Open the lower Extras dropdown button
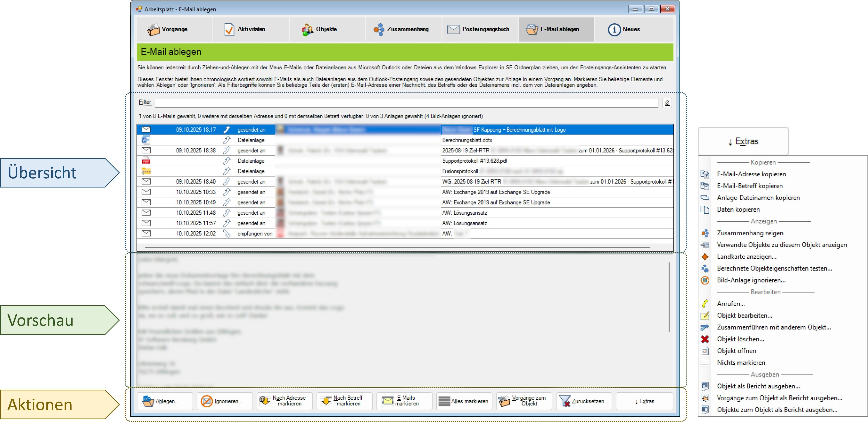868x422 pixels. [x=644, y=401]
